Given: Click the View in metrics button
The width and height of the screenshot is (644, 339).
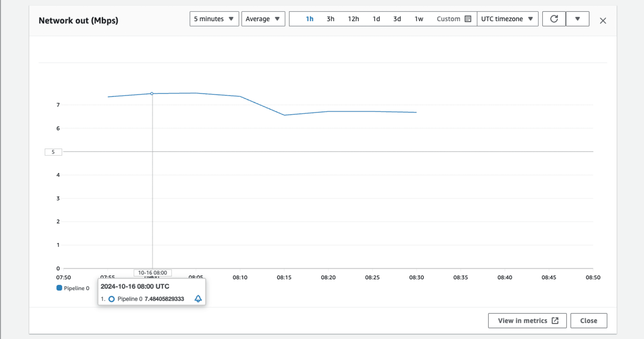Looking at the screenshot, I should (527, 321).
